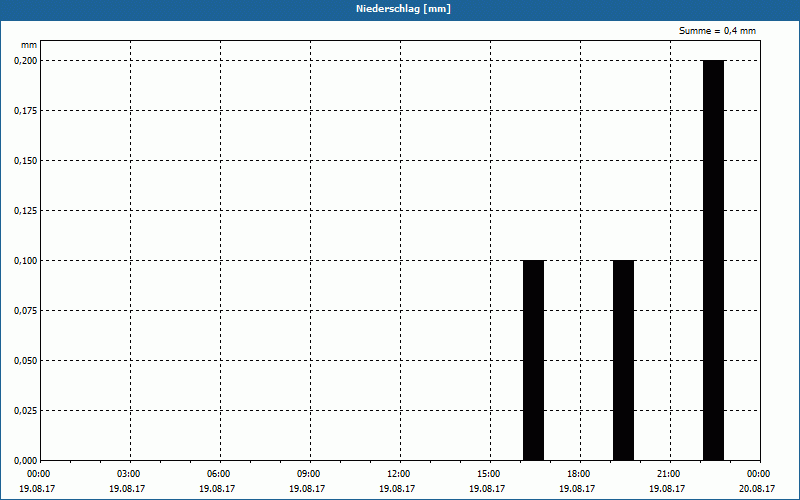The image size is (800, 500).
Task: Click the 0,150 y-axis value
Action: (26, 161)
